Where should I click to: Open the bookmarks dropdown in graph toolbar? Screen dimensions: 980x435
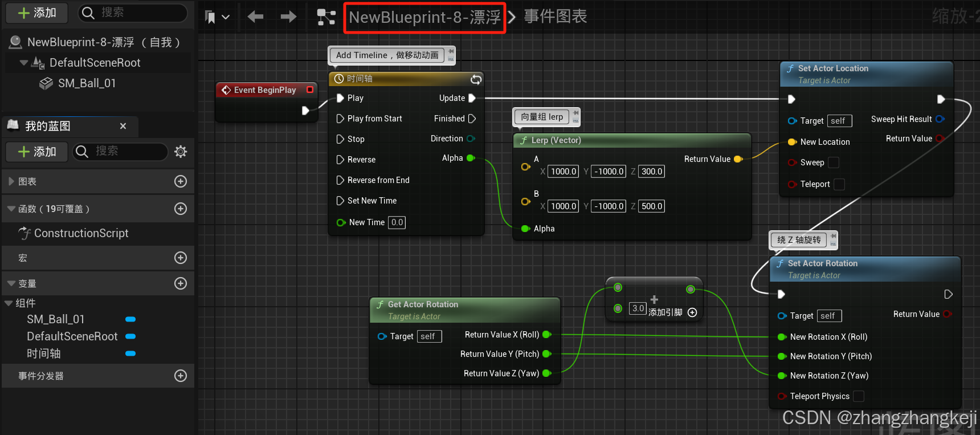pyautogui.click(x=217, y=17)
